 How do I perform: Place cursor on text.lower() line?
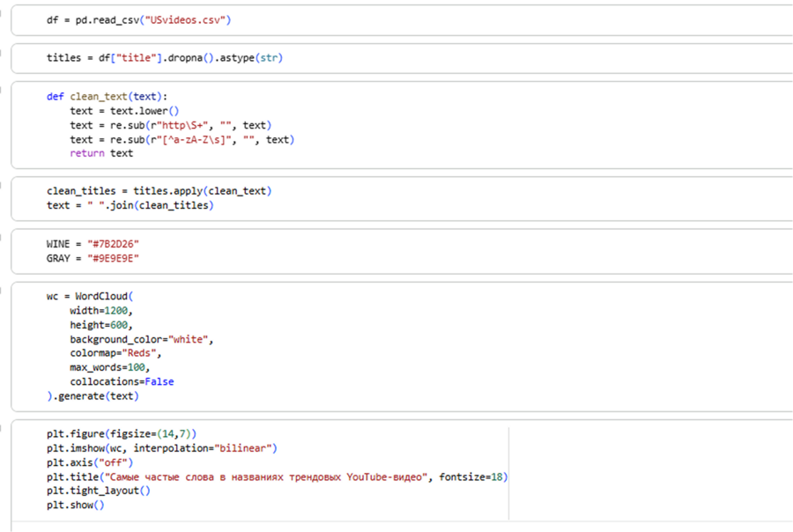(x=124, y=111)
